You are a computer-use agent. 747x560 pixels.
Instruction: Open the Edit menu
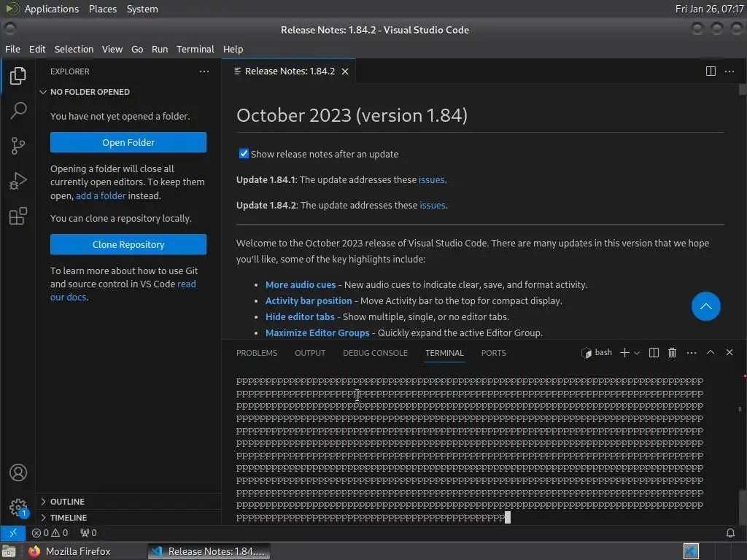[x=37, y=49]
